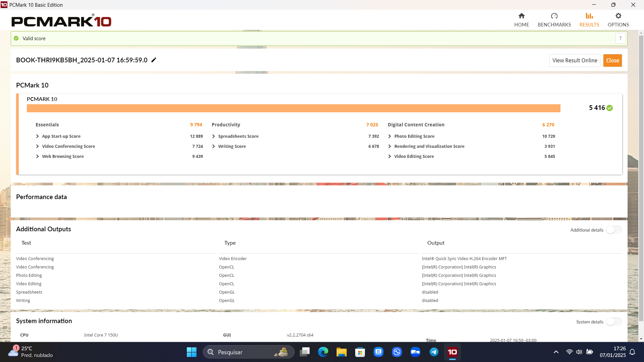
Task: Switch to the Results tab
Action: (x=589, y=19)
